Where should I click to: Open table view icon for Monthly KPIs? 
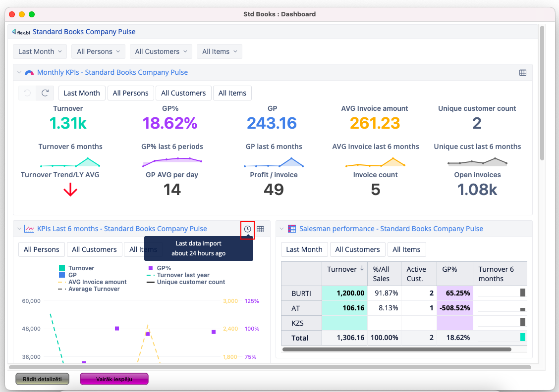tap(522, 72)
